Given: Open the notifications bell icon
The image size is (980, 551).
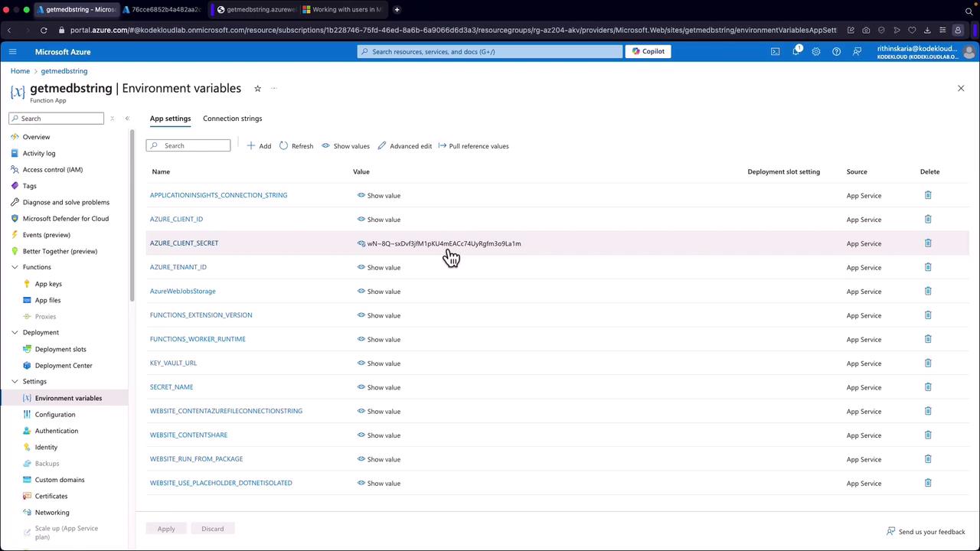Looking at the screenshot, I should 795,52.
